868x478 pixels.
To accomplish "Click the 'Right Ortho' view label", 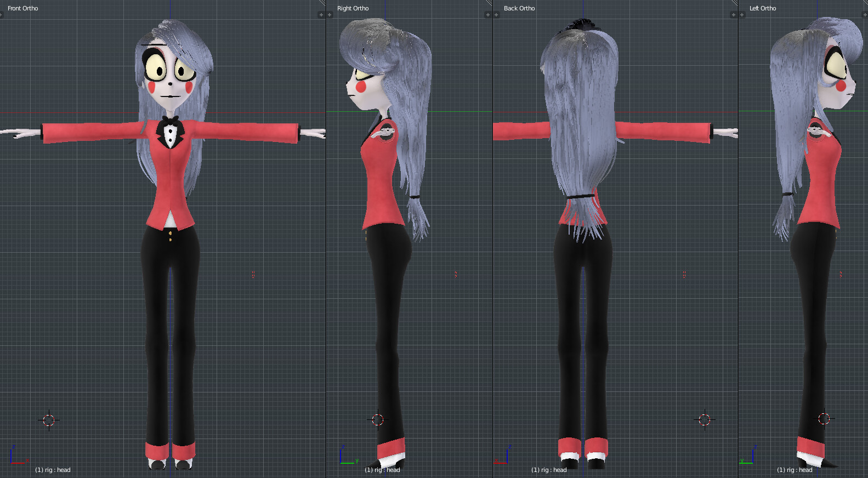I will 353,8.
